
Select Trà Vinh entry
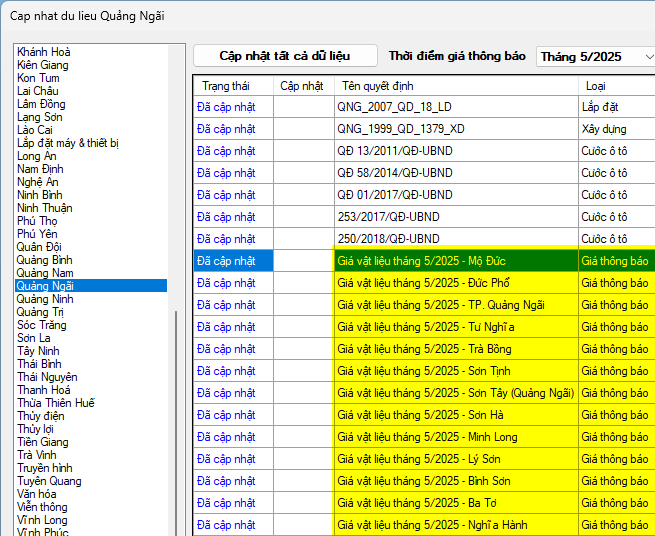click(x=37, y=455)
